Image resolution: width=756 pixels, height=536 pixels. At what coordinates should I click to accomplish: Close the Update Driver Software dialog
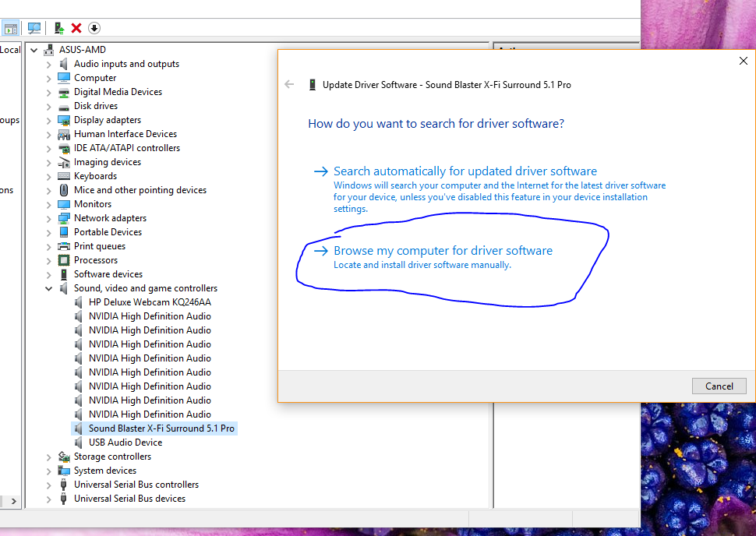pos(744,61)
